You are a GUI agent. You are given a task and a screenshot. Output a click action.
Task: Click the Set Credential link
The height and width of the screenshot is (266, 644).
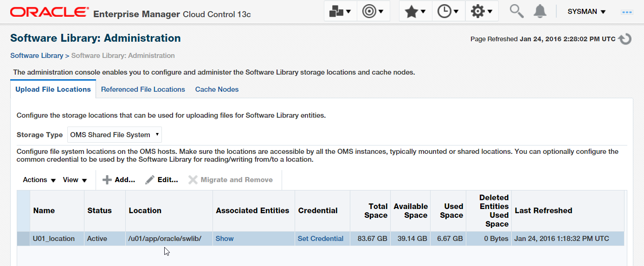[321, 239]
